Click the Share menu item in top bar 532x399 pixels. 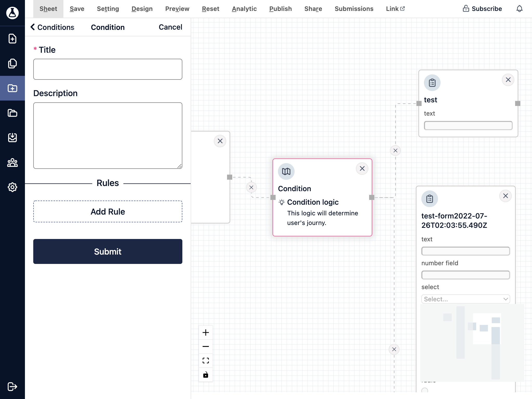pyautogui.click(x=314, y=9)
